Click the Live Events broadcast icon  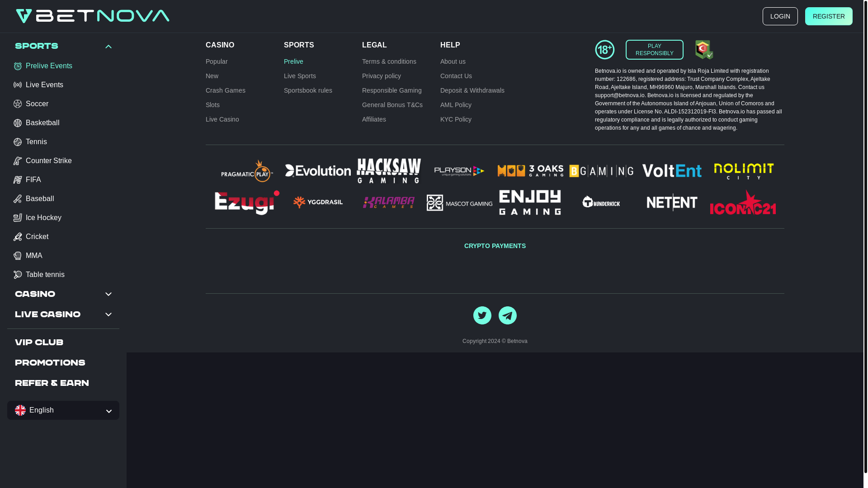pyautogui.click(x=18, y=85)
